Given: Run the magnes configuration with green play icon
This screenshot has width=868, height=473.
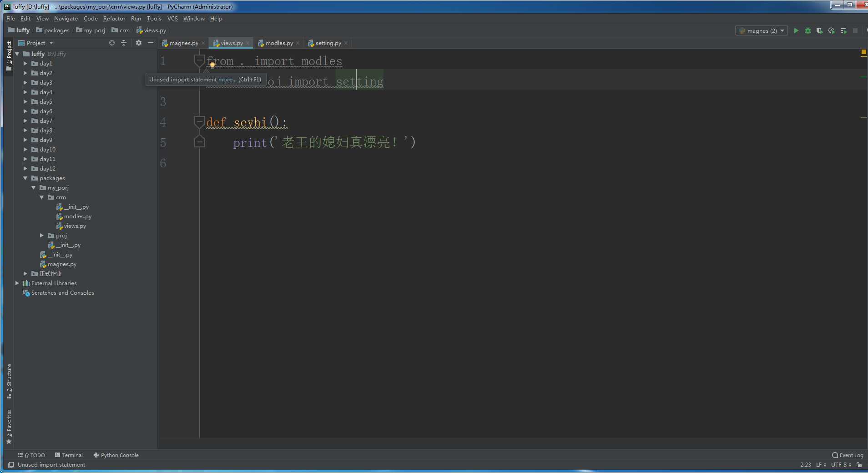Looking at the screenshot, I should click(796, 30).
